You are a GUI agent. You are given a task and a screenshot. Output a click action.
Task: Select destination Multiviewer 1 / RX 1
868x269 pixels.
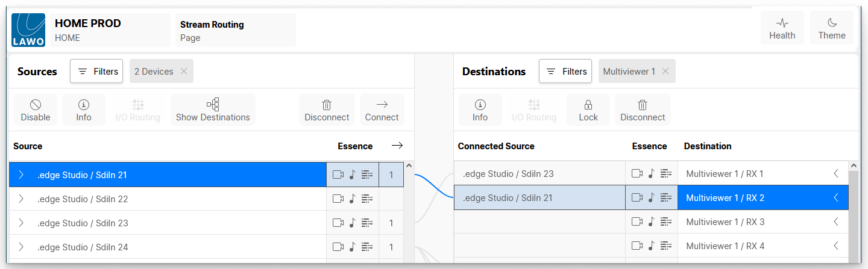pos(753,174)
